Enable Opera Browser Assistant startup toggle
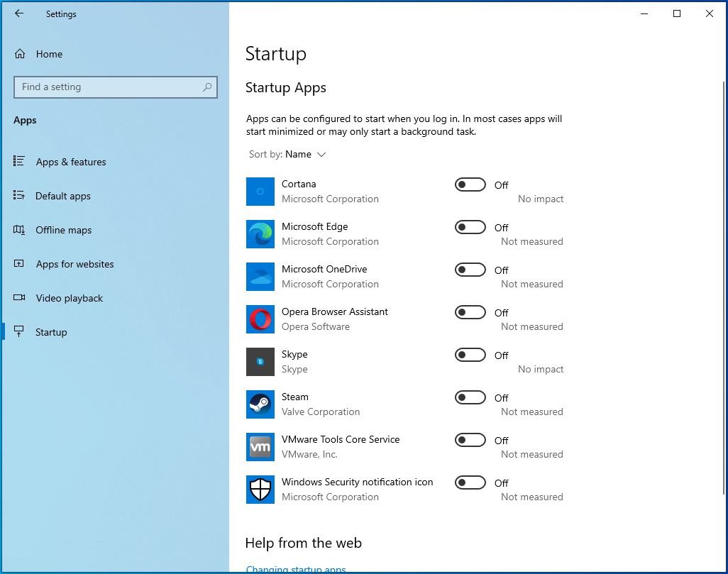 click(470, 313)
